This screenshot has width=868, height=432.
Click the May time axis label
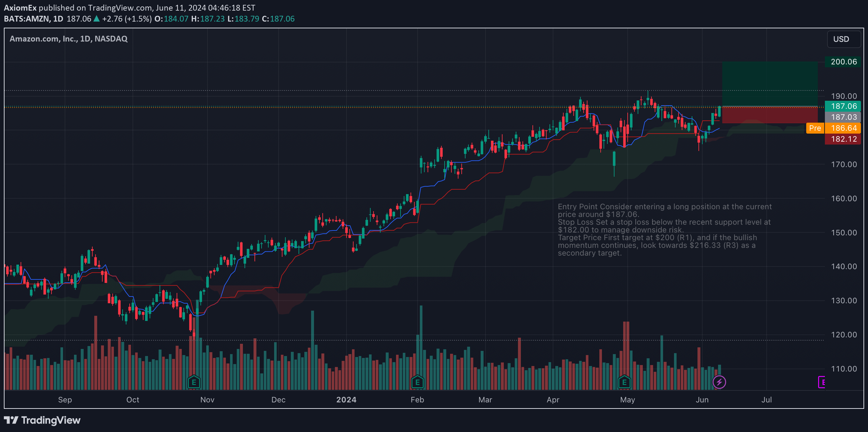pos(627,399)
